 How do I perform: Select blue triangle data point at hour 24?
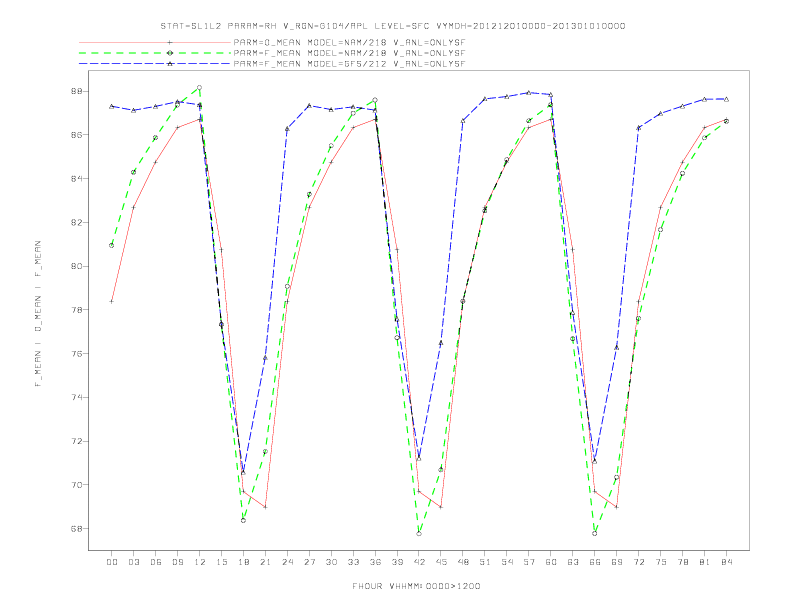click(x=287, y=129)
